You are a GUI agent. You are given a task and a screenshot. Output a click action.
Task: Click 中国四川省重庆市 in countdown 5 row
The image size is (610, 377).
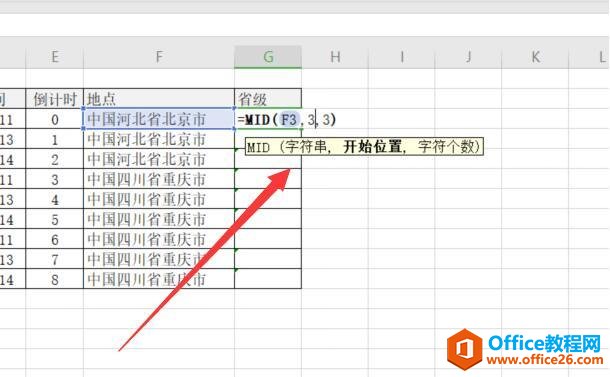(x=159, y=219)
